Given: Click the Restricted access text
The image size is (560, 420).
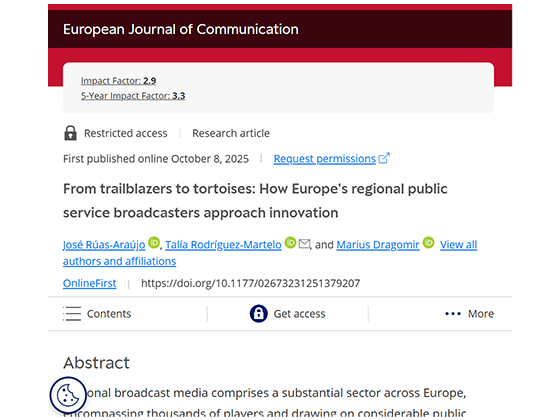Looking at the screenshot, I should pos(126,133).
